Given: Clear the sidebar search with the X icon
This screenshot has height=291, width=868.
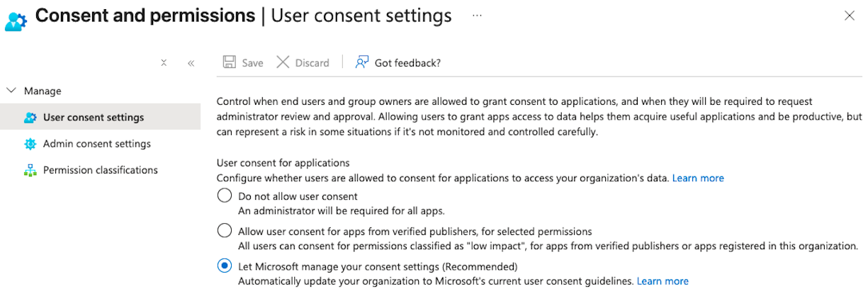Looking at the screenshot, I should [x=164, y=63].
